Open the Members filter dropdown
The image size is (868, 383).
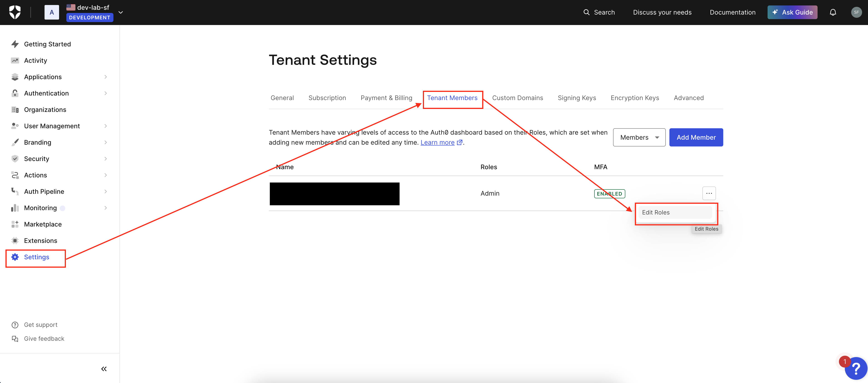(639, 137)
